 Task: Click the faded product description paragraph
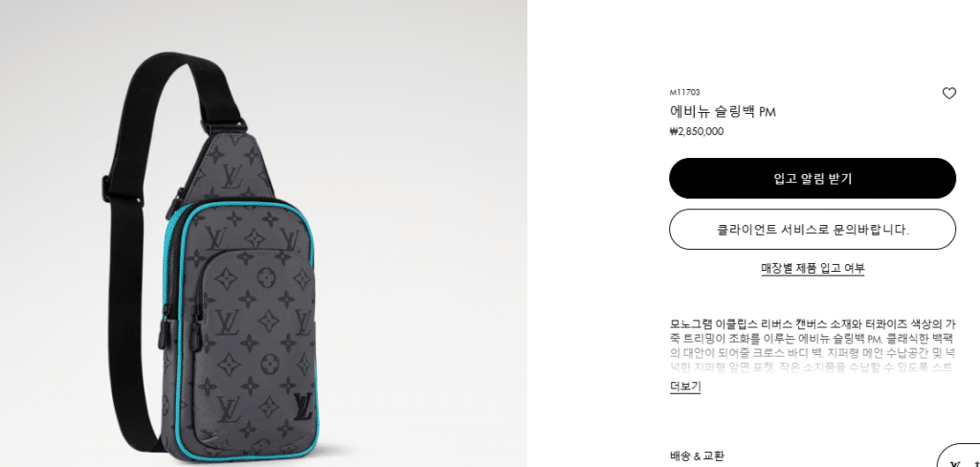point(813,345)
